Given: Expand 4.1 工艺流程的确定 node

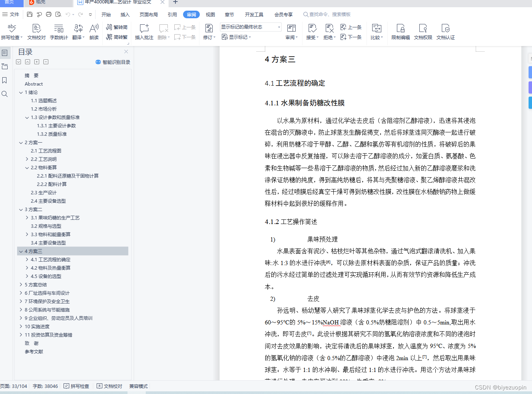Looking at the screenshot, I should (x=27, y=260).
